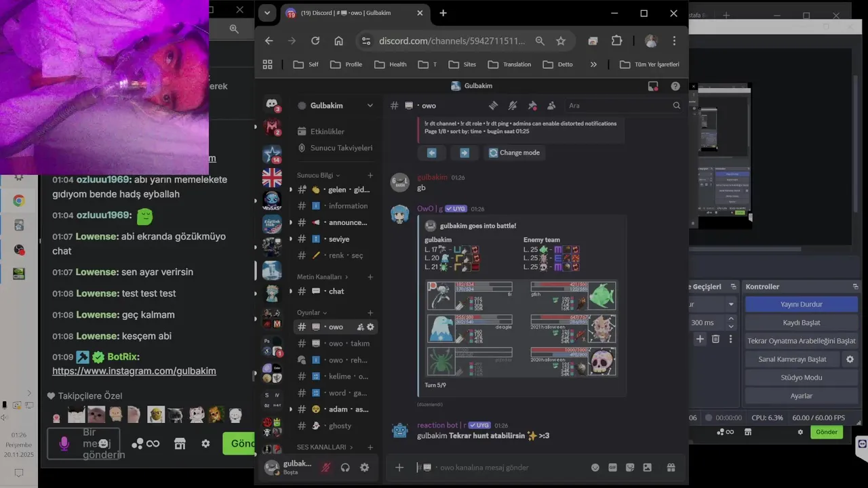Open instagram.com/gulbakim link in chat
This screenshot has height=488, width=868.
click(134, 371)
